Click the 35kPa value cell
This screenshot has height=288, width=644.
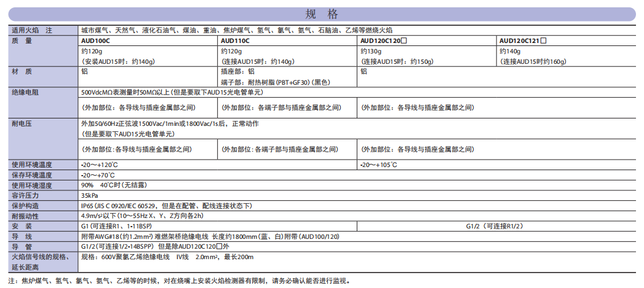90,195
